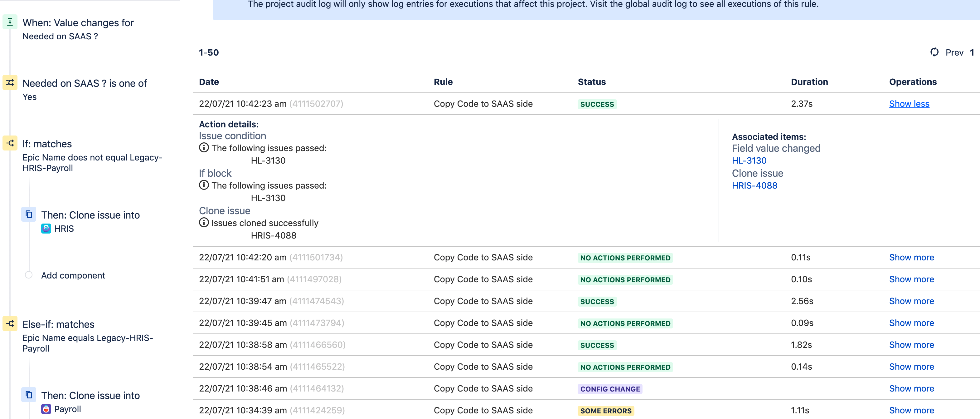
Task: Click the SUCCESS status badge at 10:42:23 am
Action: pyautogui.click(x=597, y=104)
